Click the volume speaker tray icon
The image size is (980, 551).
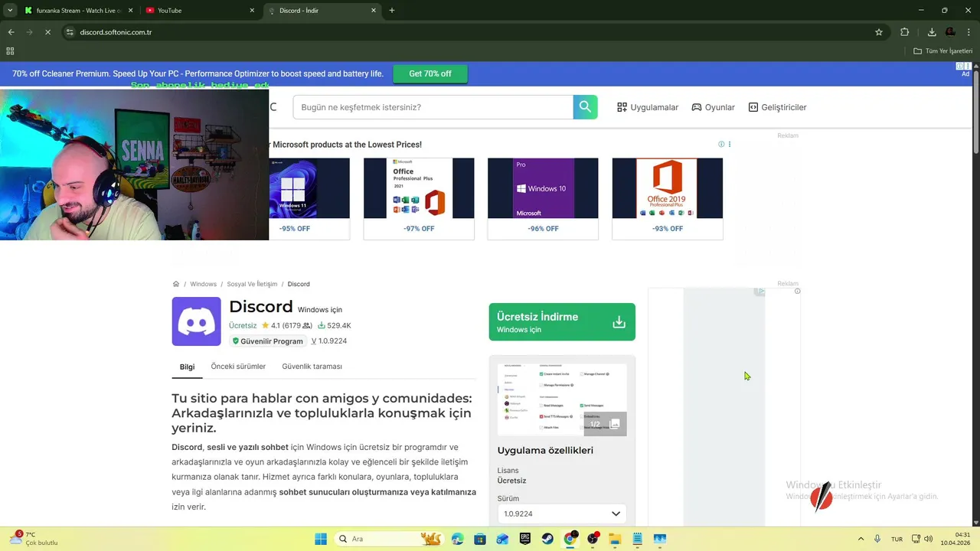(x=928, y=539)
